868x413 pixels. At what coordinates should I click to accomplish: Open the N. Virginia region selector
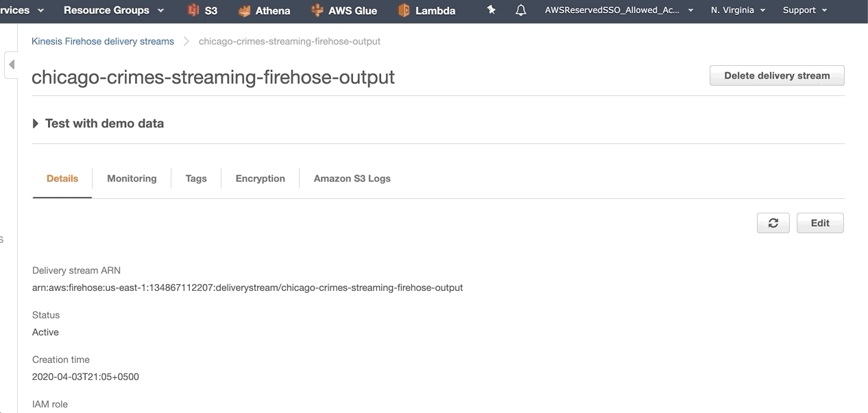(x=738, y=10)
